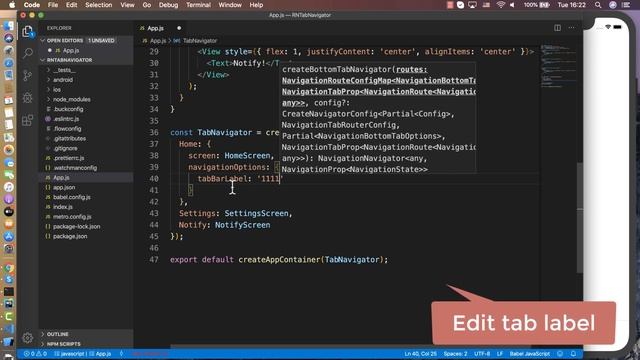Open the Go menu
640x360 pixels.
(147, 5)
